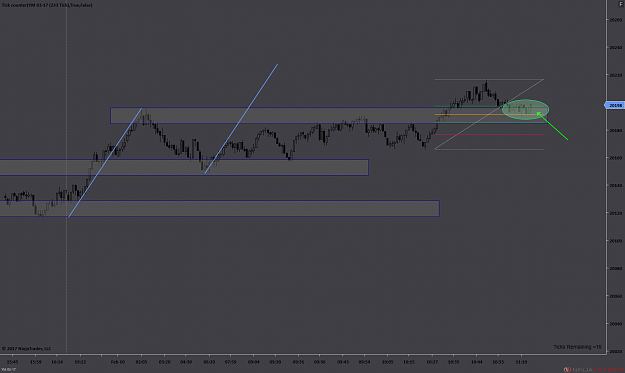The image size is (625, 373).
Task: Select the blue current price marker on the axis
Action: 615,105
